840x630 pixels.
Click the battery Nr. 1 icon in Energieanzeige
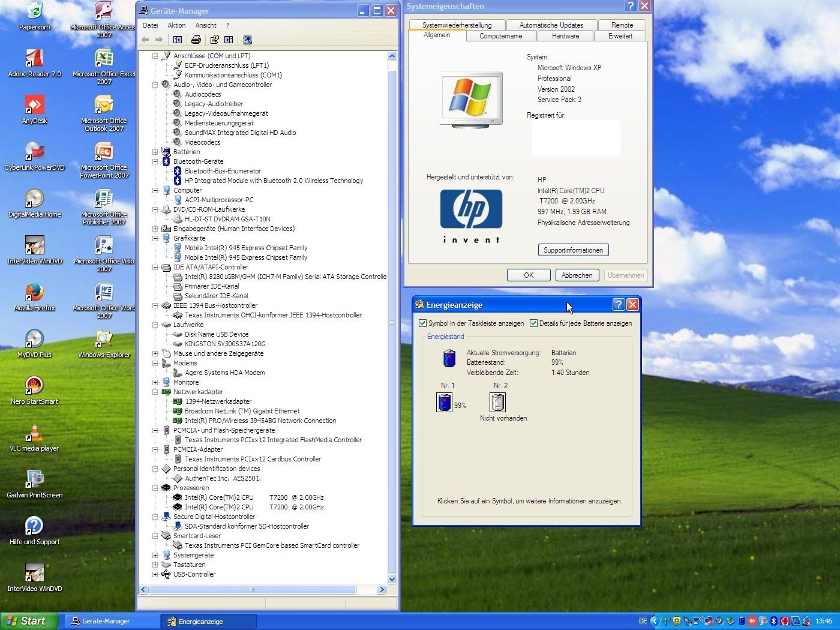445,402
